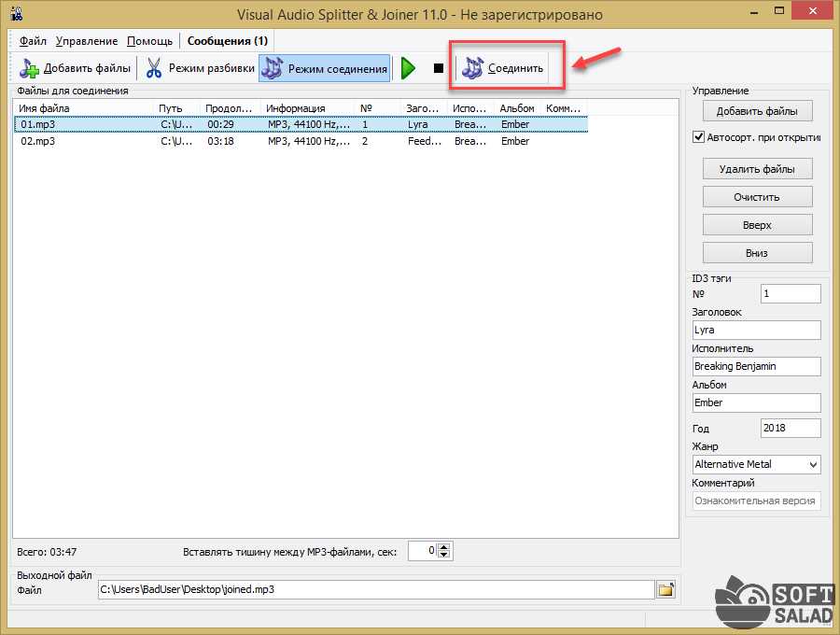Click the 00:29 duration cell

coord(220,124)
